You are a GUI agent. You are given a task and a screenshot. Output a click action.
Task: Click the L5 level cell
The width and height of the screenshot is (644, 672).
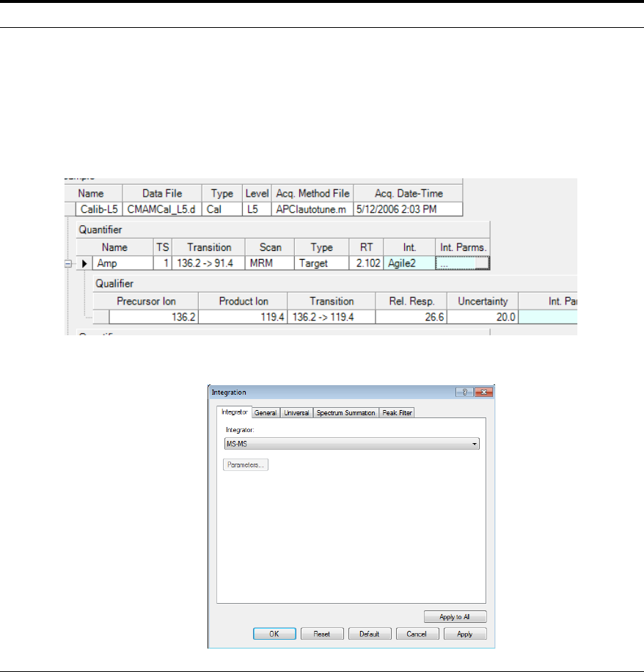[257, 209]
